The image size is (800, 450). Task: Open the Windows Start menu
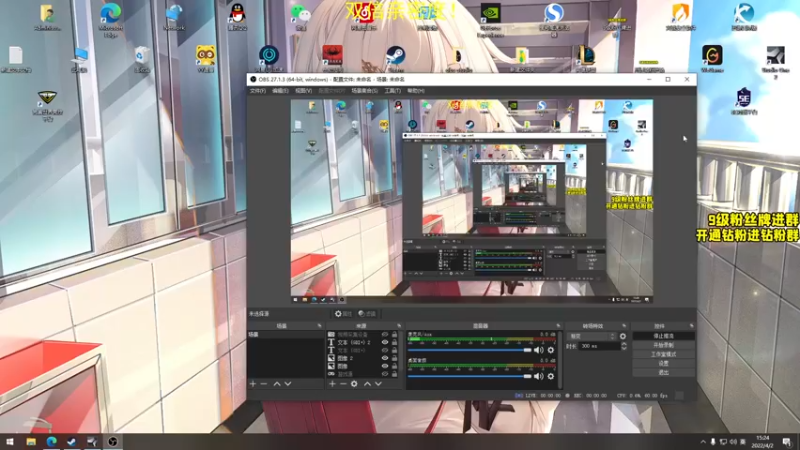click(10, 441)
